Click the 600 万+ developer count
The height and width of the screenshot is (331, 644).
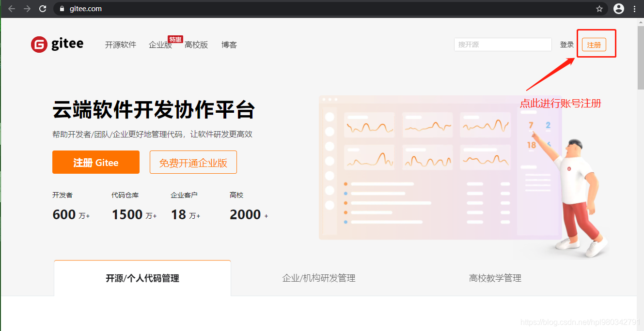tap(71, 214)
